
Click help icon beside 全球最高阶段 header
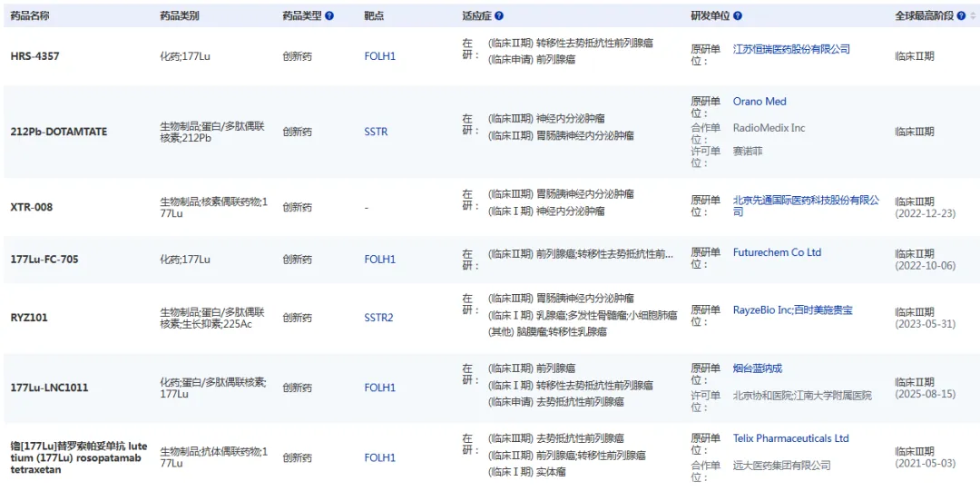point(961,16)
